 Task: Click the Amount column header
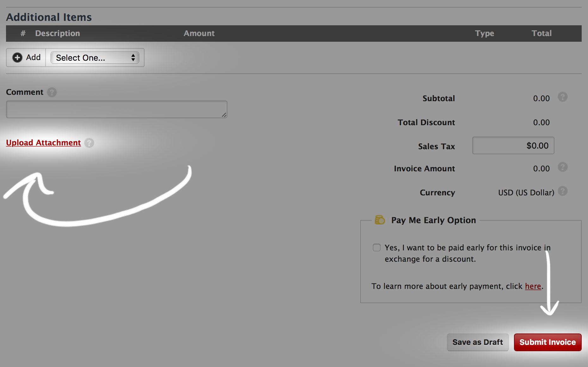click(199, 33)
